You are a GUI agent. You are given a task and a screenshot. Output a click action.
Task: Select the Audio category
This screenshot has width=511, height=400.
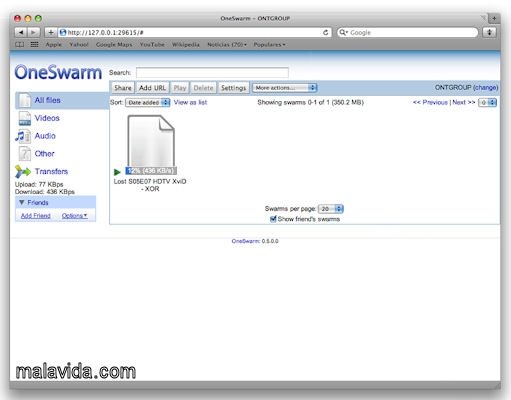coord(45,136)
